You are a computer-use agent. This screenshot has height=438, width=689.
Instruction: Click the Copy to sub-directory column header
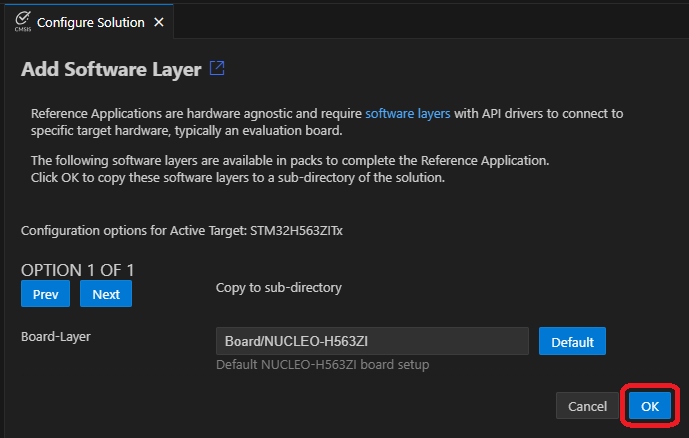click(279, 288)
